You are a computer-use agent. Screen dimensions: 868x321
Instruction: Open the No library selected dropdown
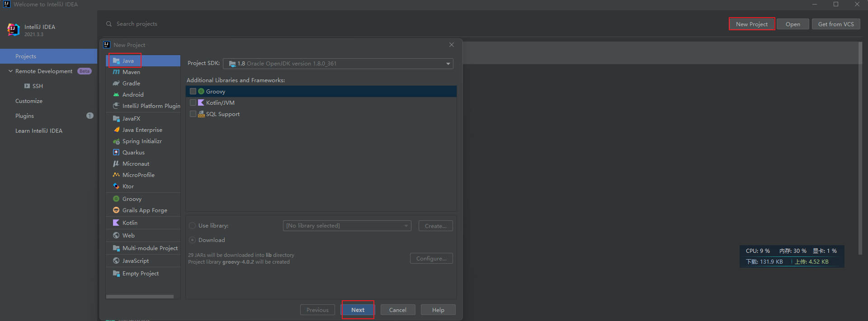[x=347, y=226]
